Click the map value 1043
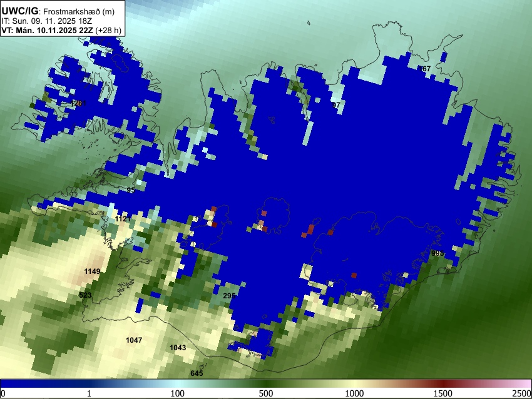This screenshot has width=532, height=399. (178, 348)
